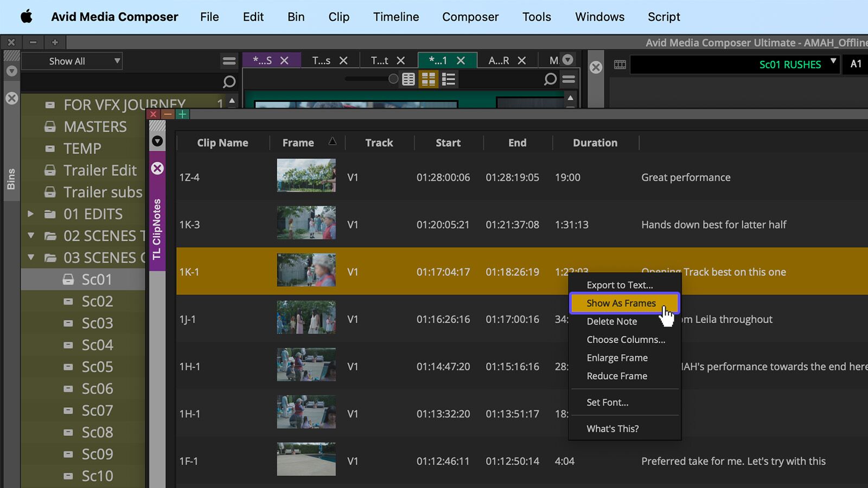
Task: Open the bin search magnifier
Action: tap(550, 79)
